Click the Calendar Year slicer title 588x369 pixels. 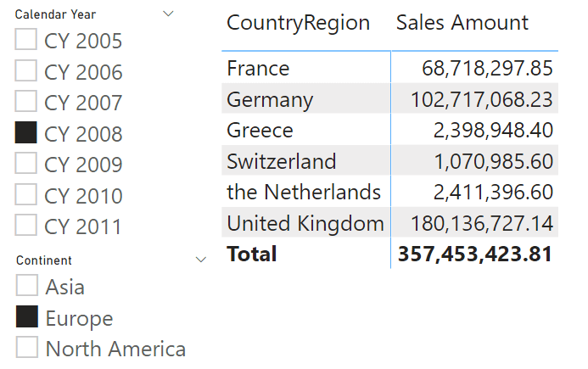[55, 14]
